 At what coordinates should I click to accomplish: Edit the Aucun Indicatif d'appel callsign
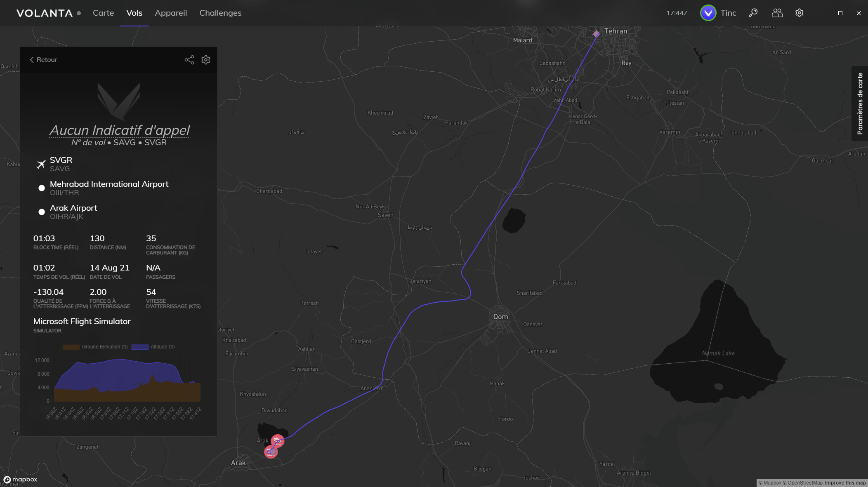(x=119, y=130)
